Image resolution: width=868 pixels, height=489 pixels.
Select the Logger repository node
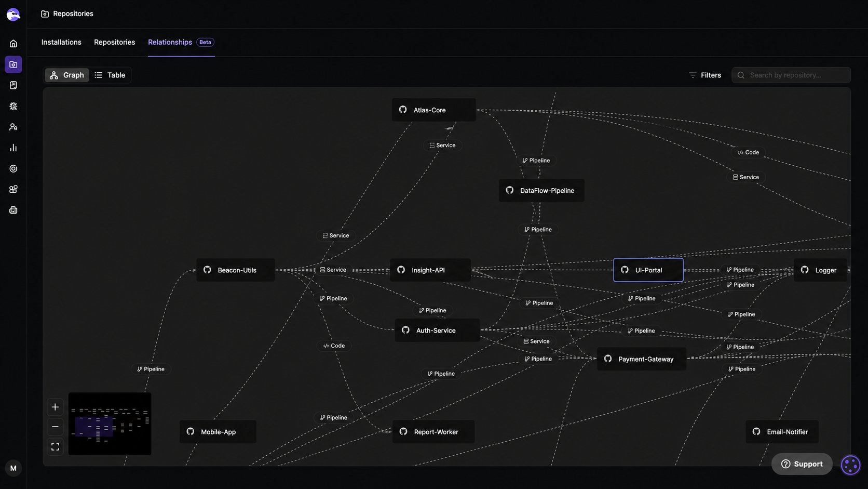click(820, 270)
